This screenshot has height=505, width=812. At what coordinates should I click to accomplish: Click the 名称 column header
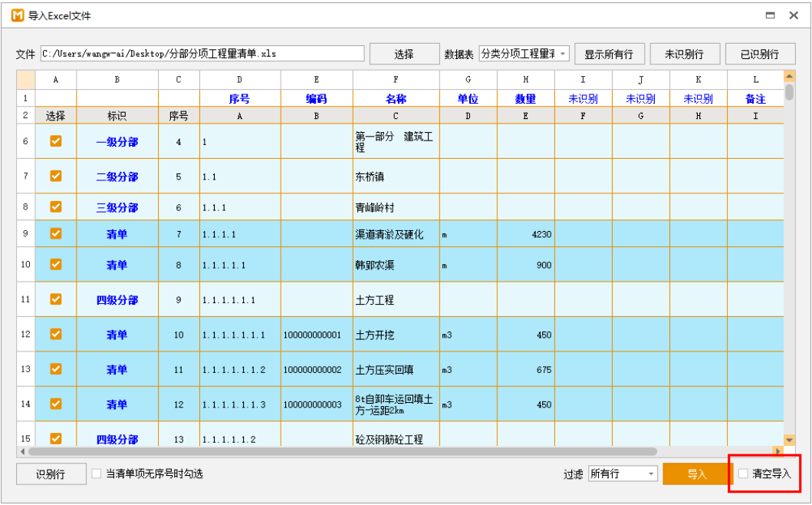[396, 99]
